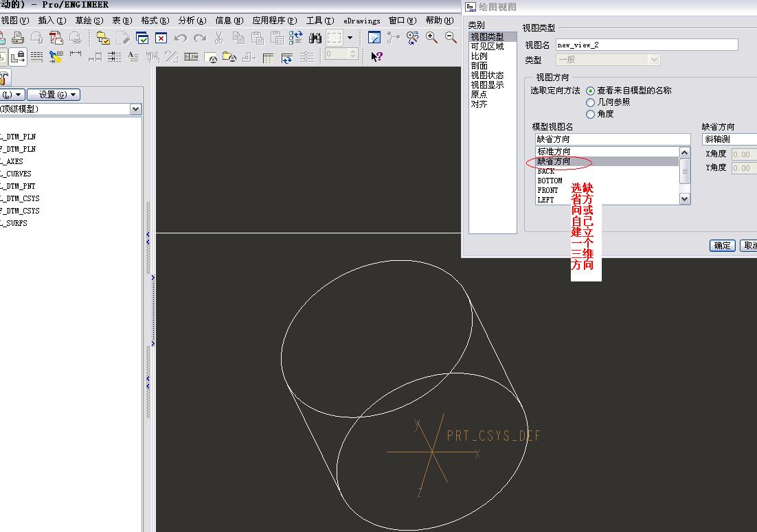This screenshot has height=532, width=757.
Task: Select '剖面' in the category list
Action: pyautogui.click(x=479, y=66)
